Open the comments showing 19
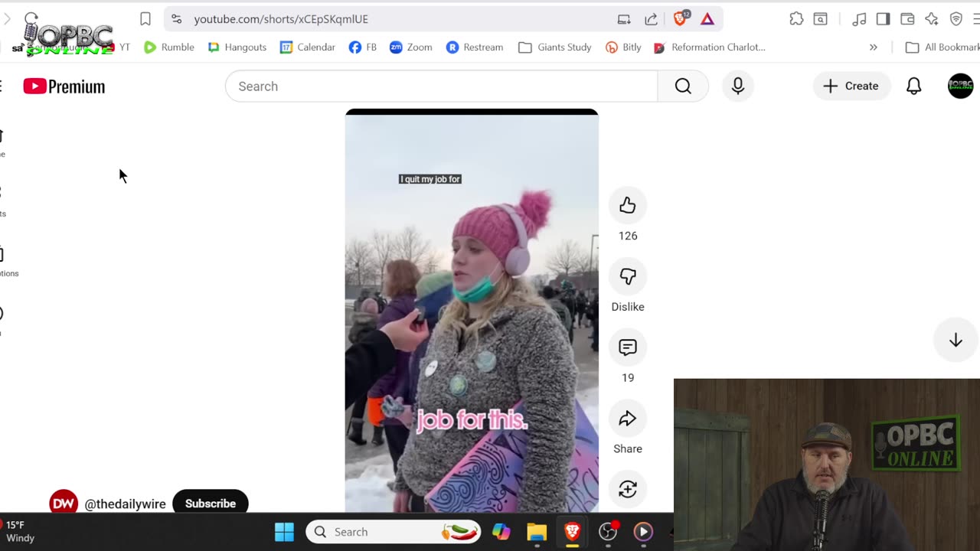The image size is (980, 551). 628,347
